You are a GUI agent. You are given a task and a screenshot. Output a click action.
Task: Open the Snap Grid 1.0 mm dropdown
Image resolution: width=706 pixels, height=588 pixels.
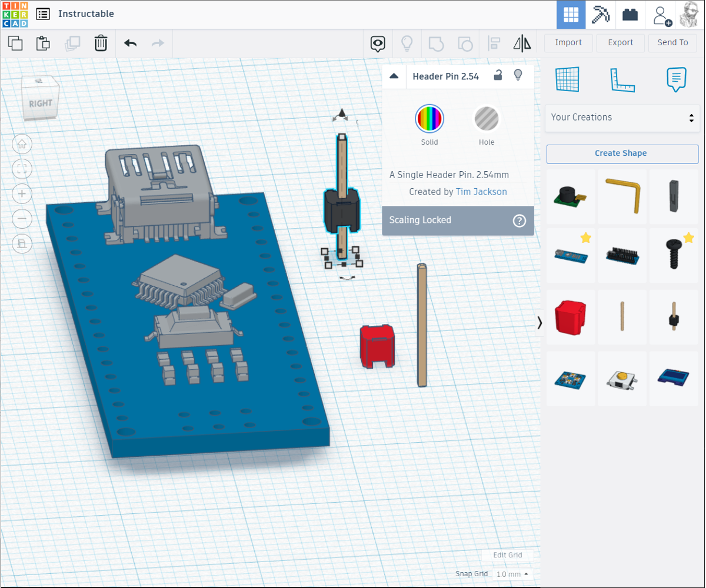tap(512, 574)
